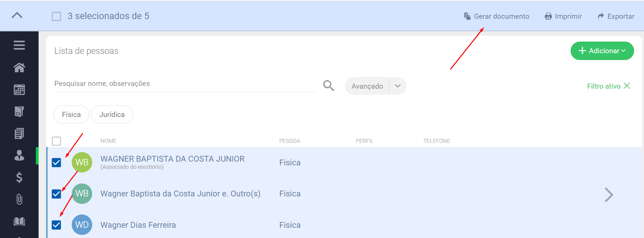Click Exportar in the top bar

616,16
